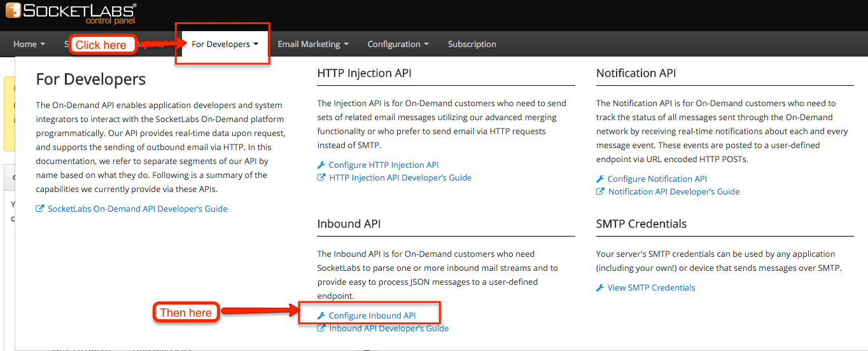Click the SocketLabs control panel logo
The height and width of the screenshot is (351, 868).
click(x=71, y=13)
